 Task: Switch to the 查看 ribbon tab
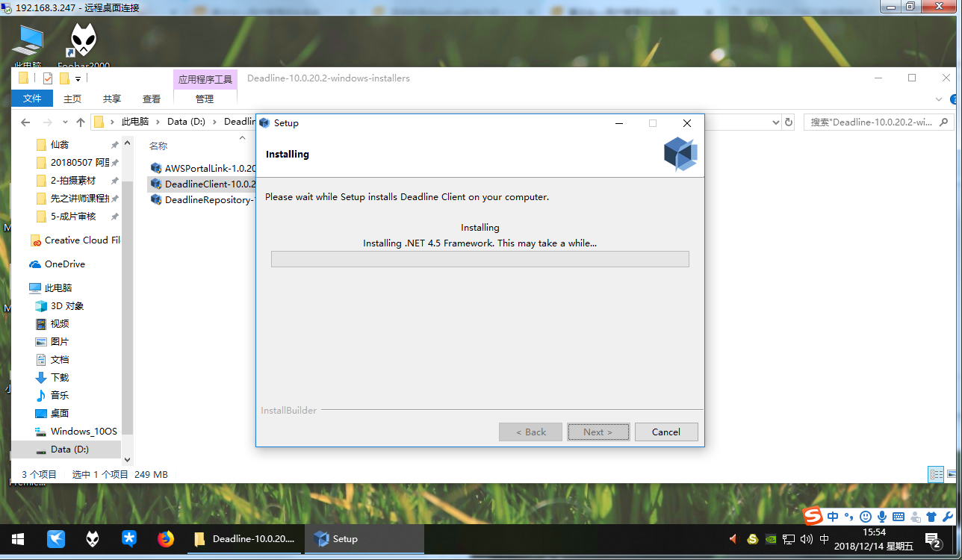click(x=152, y=99)
